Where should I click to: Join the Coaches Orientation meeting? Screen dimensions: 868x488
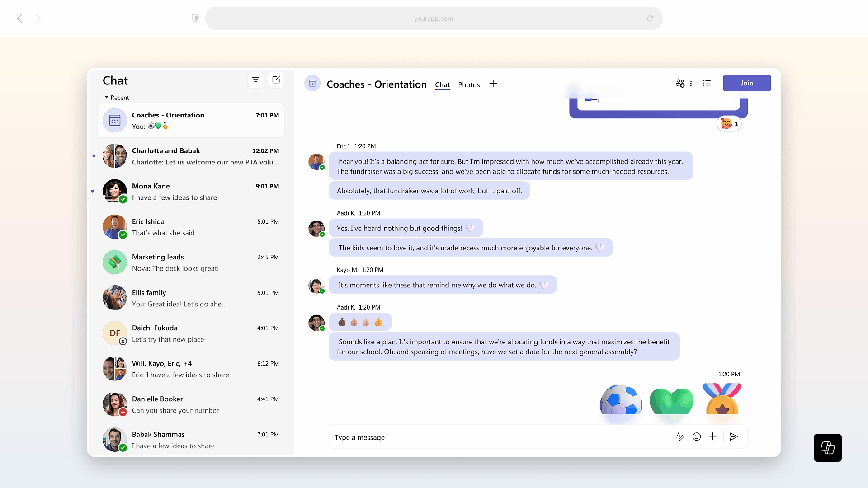pyautogui.click(x=746, y=83)
